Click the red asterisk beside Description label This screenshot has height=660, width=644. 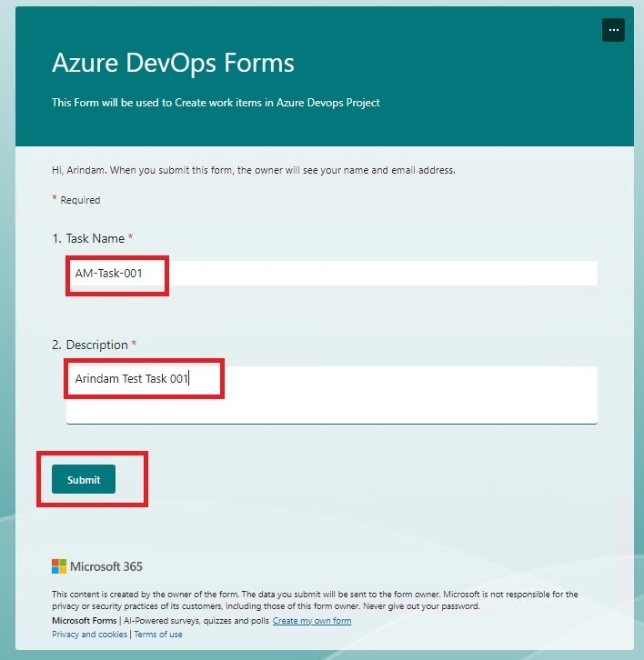pos(134,343)
